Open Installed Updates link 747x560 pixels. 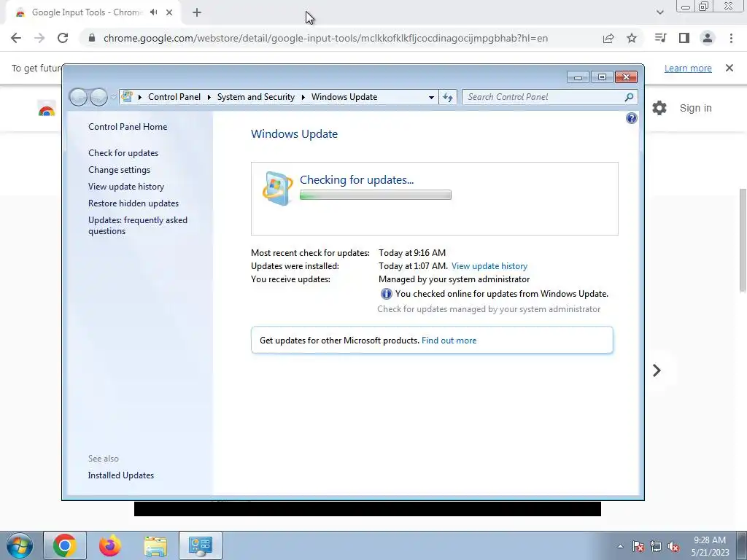(x=121, y=475)
